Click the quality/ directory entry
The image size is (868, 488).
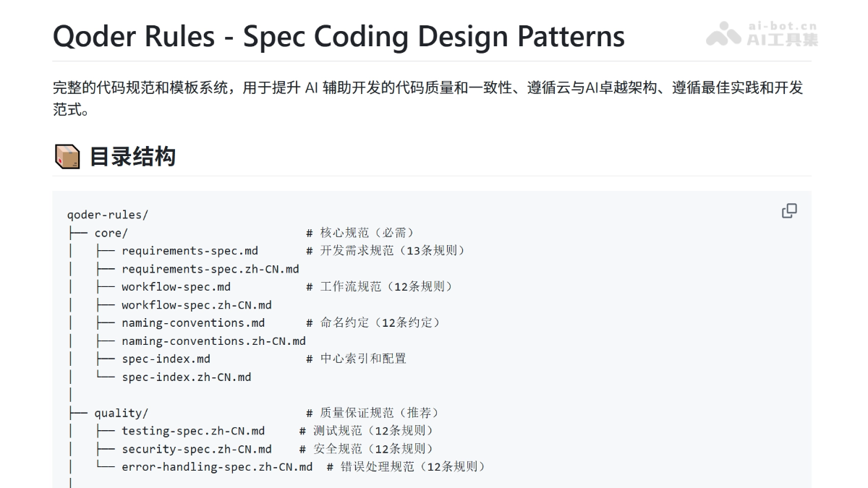tap(121, 413)
